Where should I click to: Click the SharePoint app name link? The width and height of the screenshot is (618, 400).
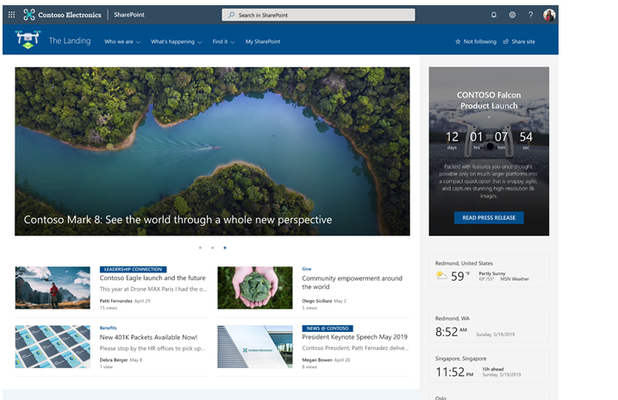(129, 15)
